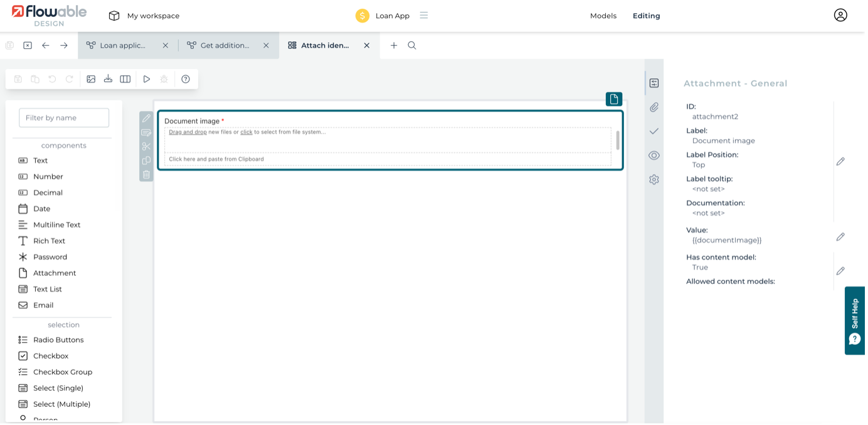Click the scrollbar inside the attachment field
This screenshot has height=425, width=868.
(x=618, y=140)
